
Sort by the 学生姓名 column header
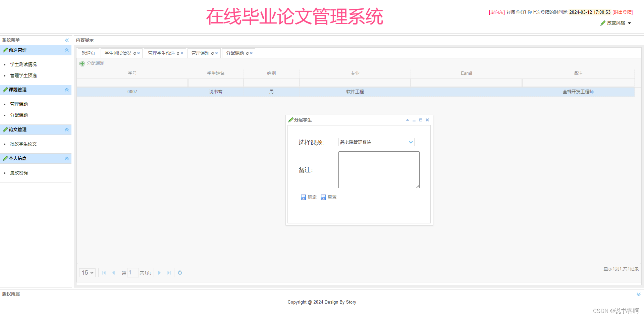pos(216,73)
